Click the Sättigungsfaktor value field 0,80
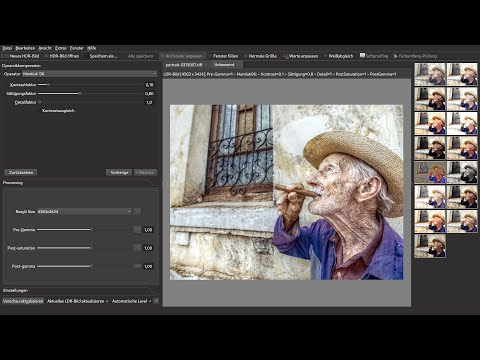 (x=149, y=94)
